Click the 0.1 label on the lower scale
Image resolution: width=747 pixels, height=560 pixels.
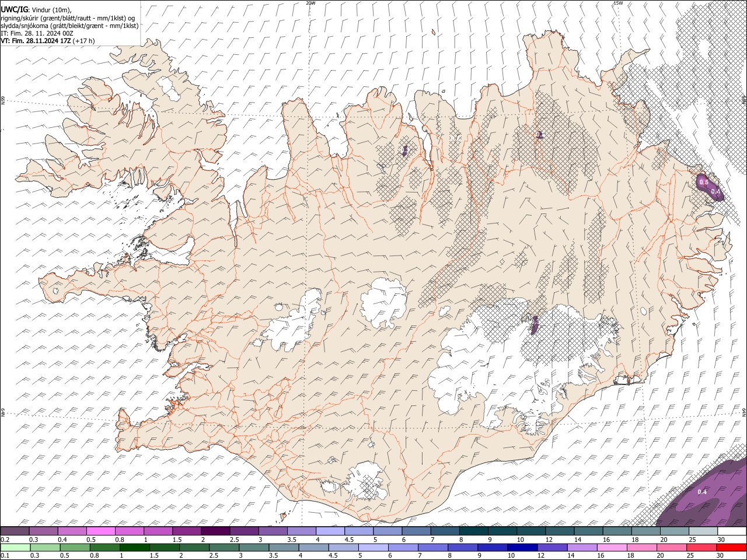(x=5, y=555)
